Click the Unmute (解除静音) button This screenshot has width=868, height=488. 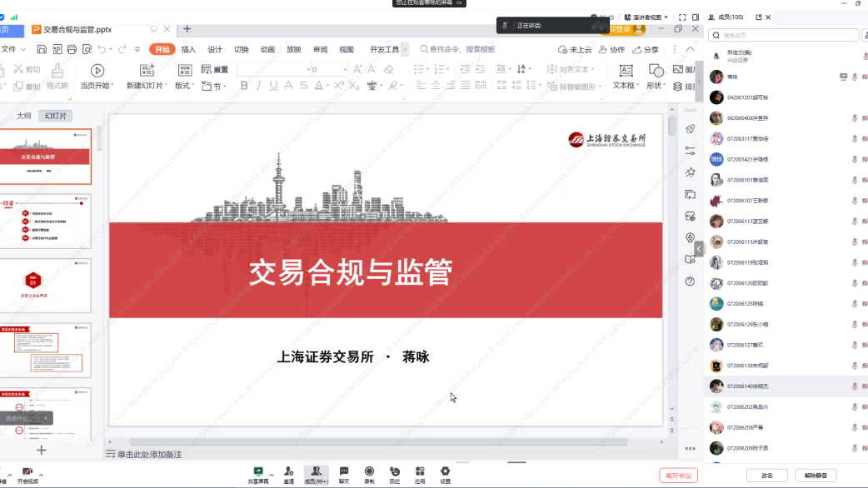(816, 476)
